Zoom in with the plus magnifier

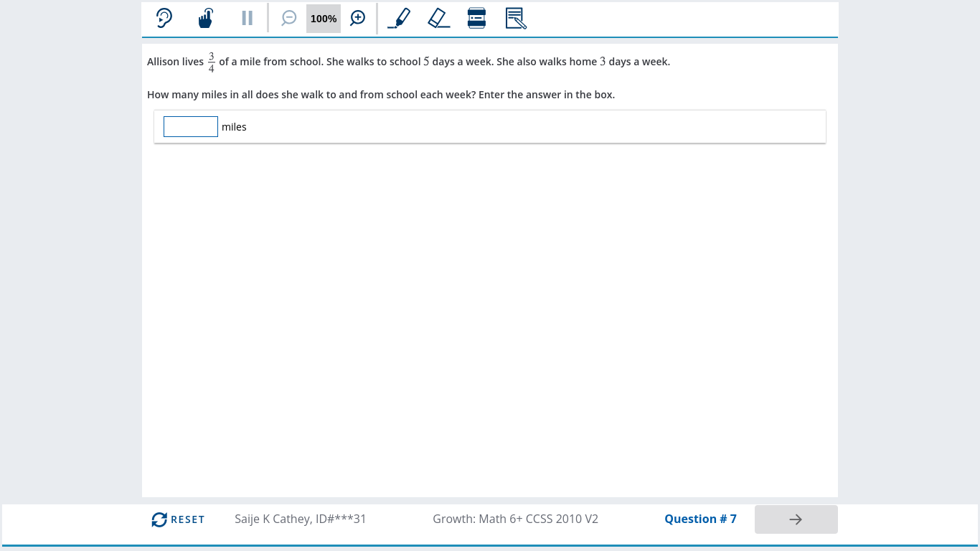coord(358,18)
